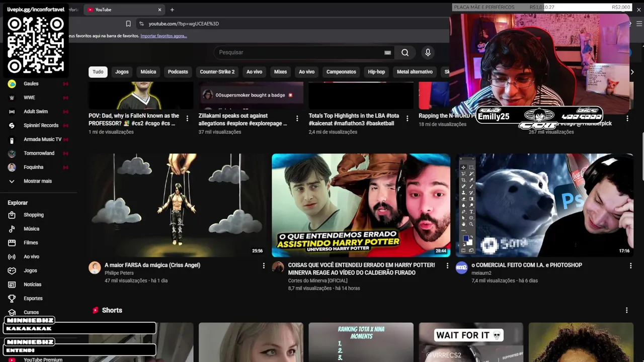Screen dimensions: 644x362
Task: Show more category chips with right arrow
Action: tap(632, 72)
